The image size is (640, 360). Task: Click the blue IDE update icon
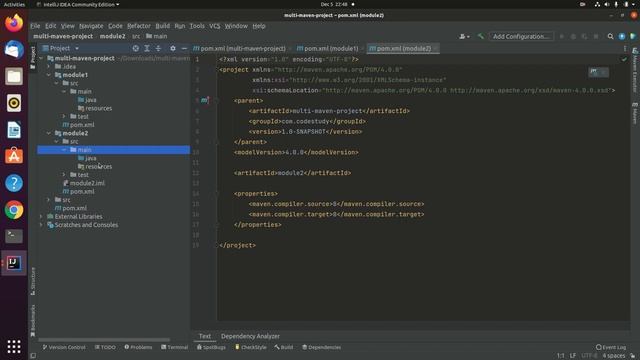click(622, 36)
